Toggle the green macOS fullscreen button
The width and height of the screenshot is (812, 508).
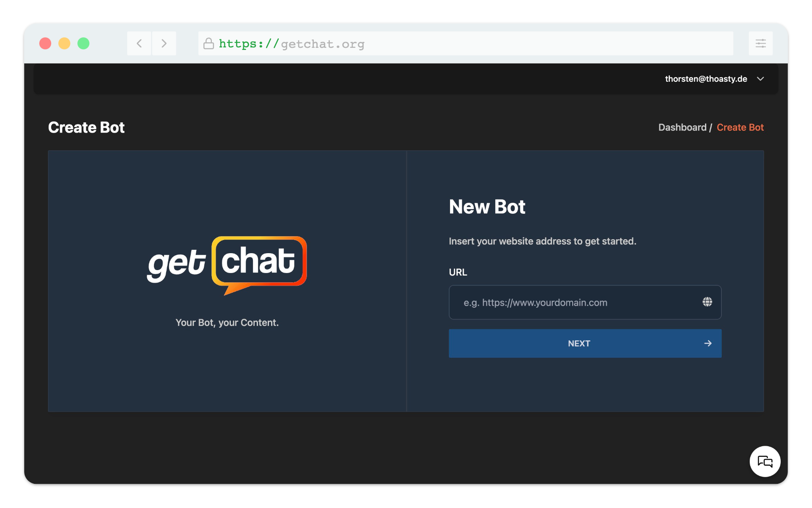[x=84, y=43]
